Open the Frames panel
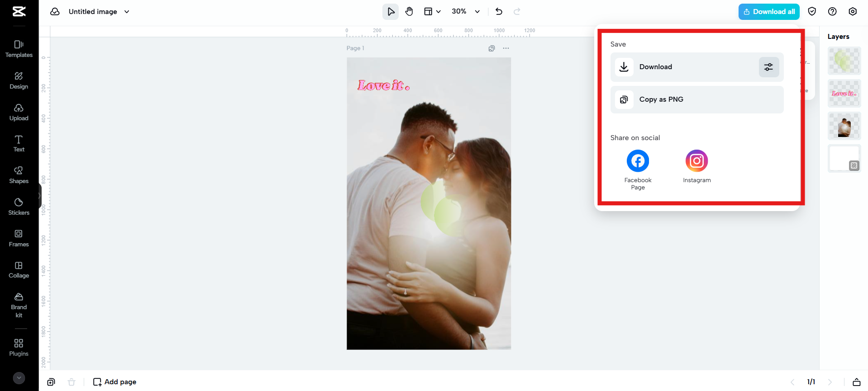This screenshot has height=391, width=868. coord(19,239)
